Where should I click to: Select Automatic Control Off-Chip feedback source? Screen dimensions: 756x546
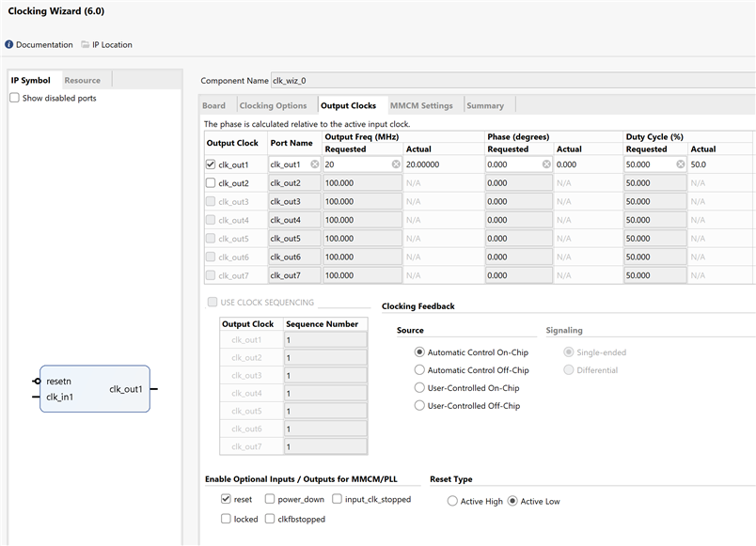pyautogui.click(x=420, y=370)
